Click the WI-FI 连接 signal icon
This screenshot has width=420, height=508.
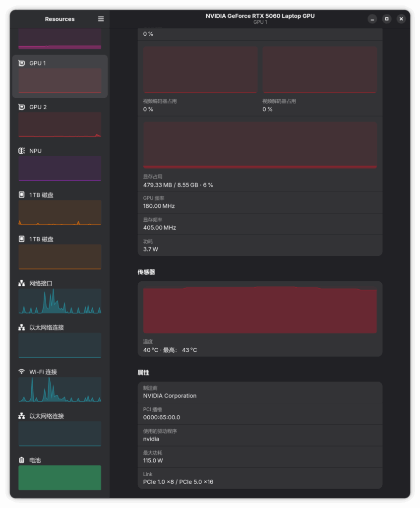pyautogui.click(x=21, y=372)
